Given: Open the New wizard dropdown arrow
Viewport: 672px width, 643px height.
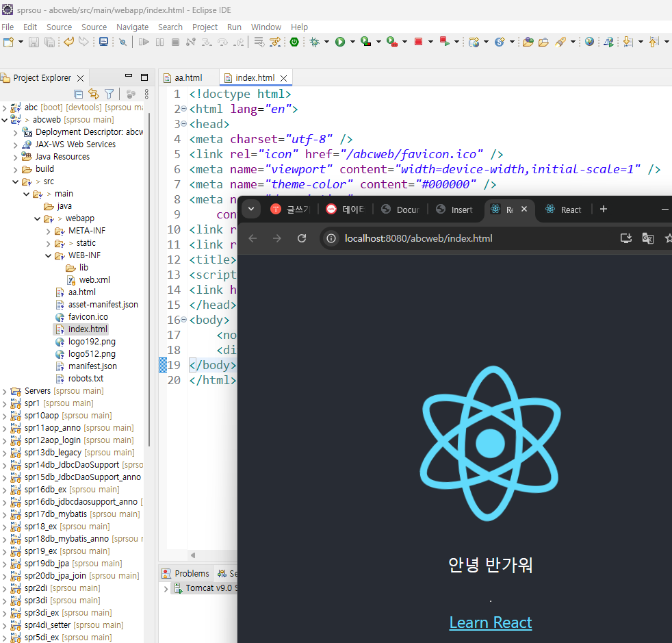Looking at the screenshot, I should tap(21, 42).
